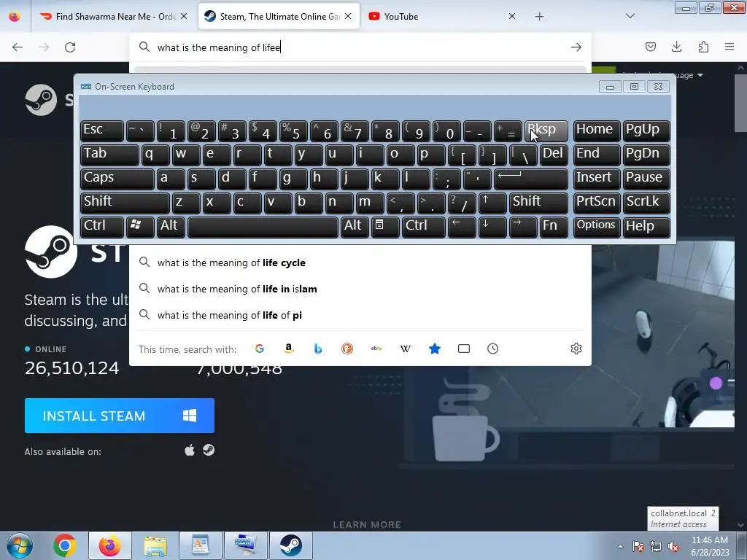Click the Home key on On-Screen Keyboard

coord(597,131)
